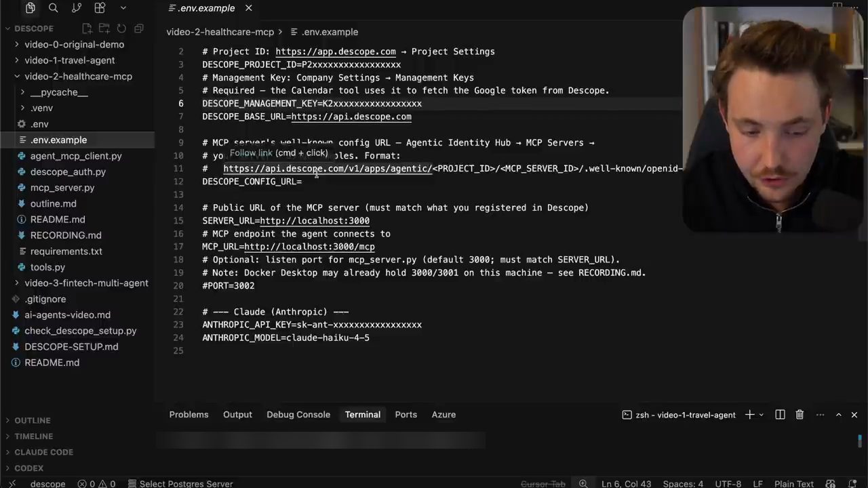Viewport: 868px width, 488px height.
Task: Expand the .venv folder
Action: 41,108
